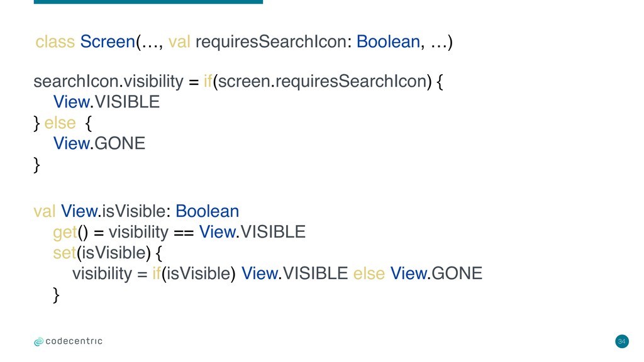Click the get keyword of the getter
Viewport: 644px width, 362px height.
(65, 233)
